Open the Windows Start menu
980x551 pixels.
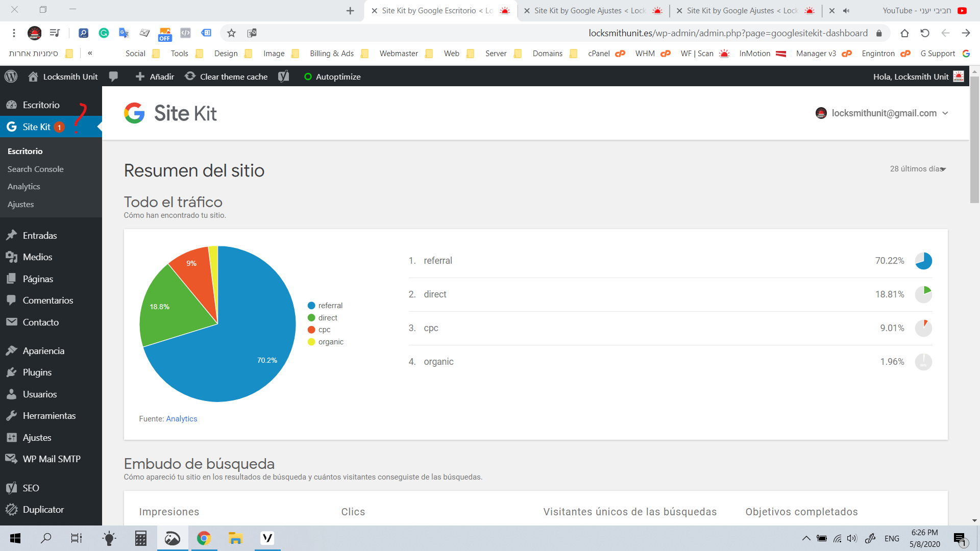coord(15,538)
